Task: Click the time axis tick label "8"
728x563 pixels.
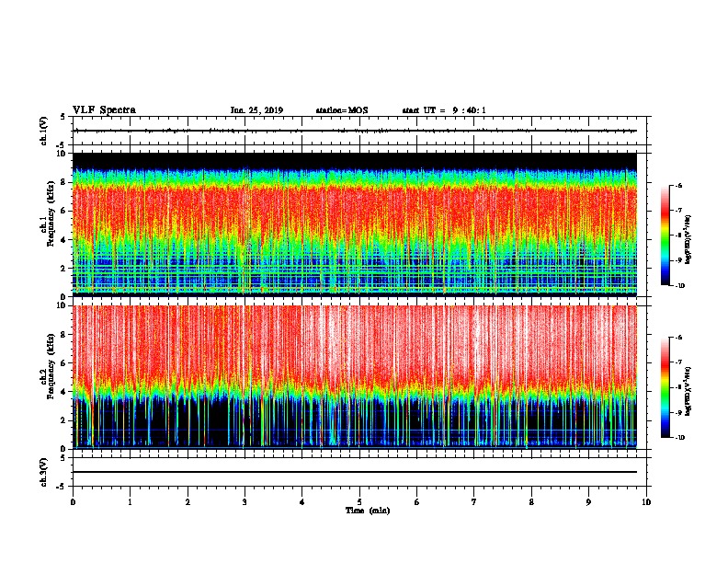Action: (531, 502)
